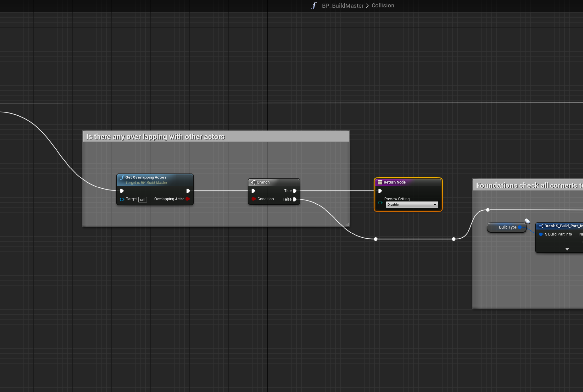Click the Branch False exec output pin

coord(295,199)
